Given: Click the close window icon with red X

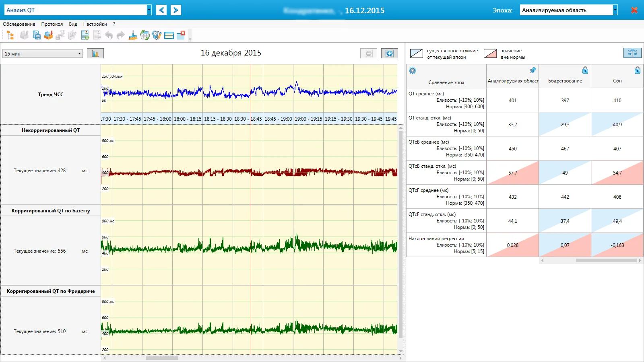Looking at the screenshot, I should 181,35.
